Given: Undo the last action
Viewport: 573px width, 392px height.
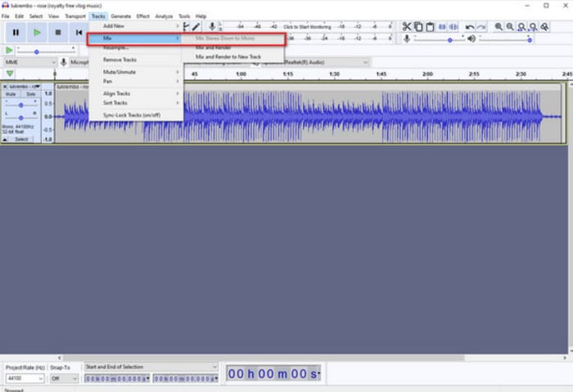Looking at the screenshot, I should pyautogui.click(x=470, y=27).
